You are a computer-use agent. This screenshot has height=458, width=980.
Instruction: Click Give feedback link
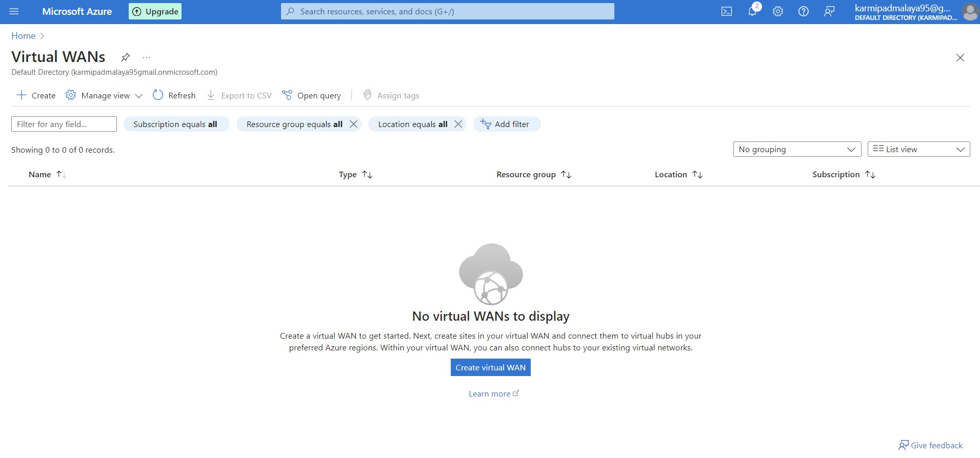pos(931,445)
